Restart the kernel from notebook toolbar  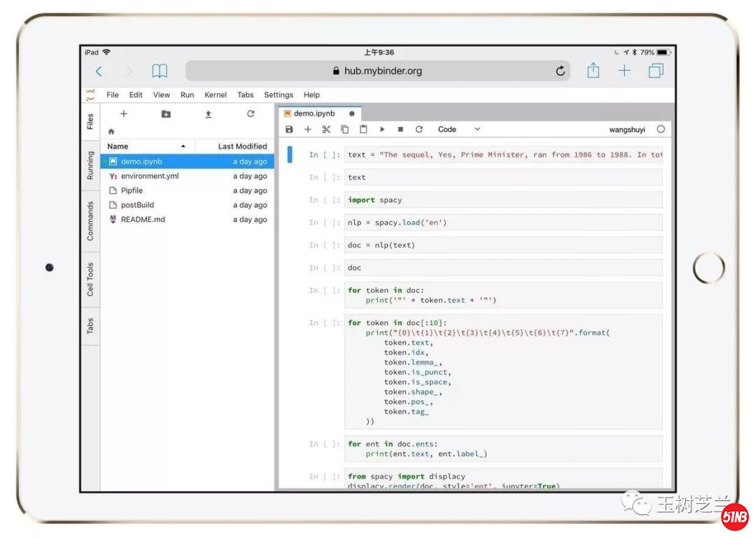pos(419,130)
